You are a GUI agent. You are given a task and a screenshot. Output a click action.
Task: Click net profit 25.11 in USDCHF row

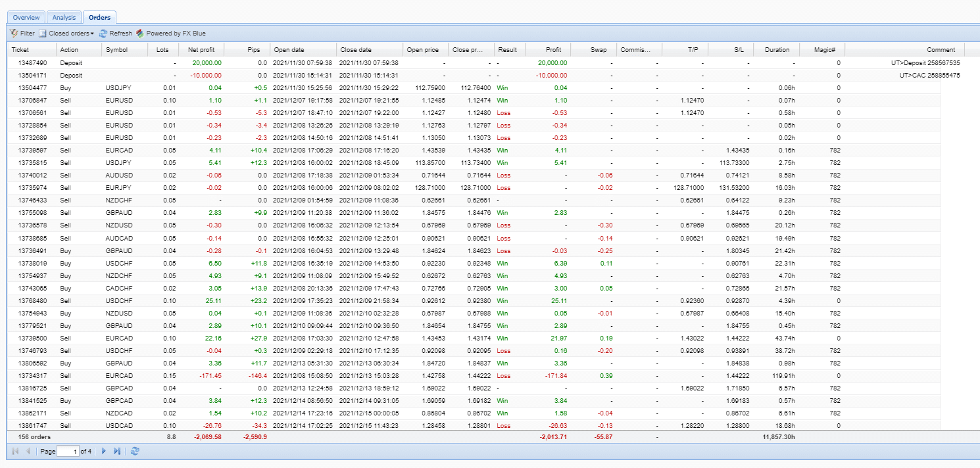click(x=214, y=300)
